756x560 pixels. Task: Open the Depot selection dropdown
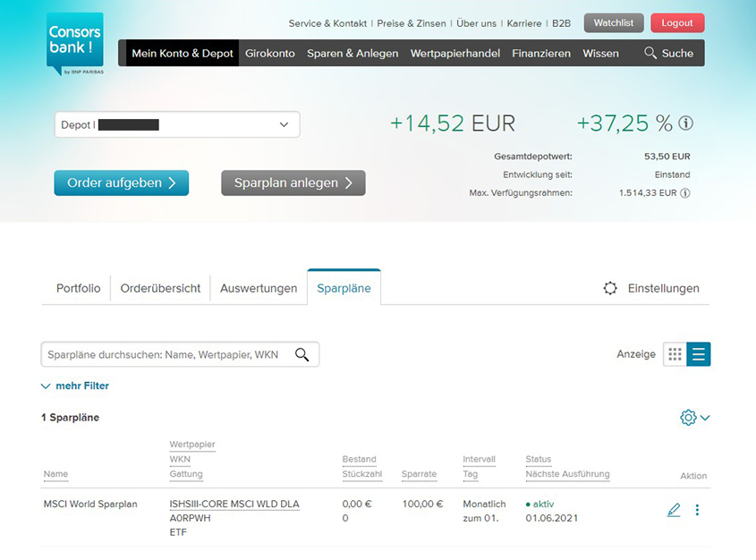click(x=176, y=125)
